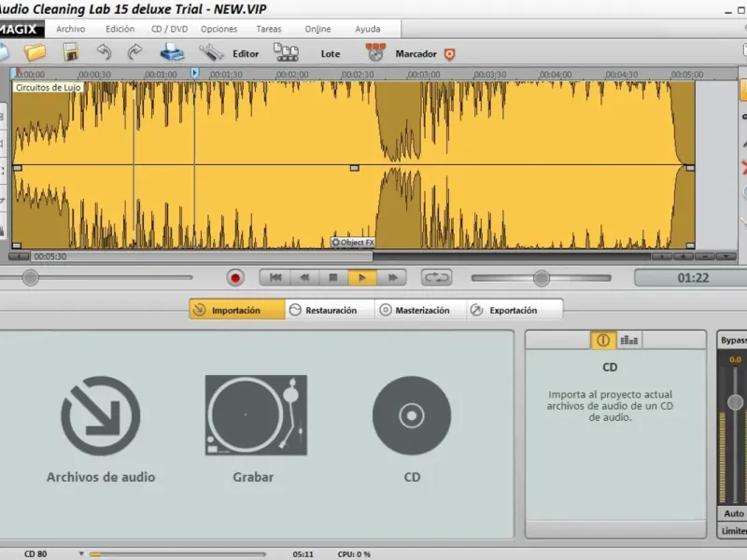Screen dimensions: 747x560
Task: Open the CD 80 dropdown arrow in status bar
Action: pos(81,553)
